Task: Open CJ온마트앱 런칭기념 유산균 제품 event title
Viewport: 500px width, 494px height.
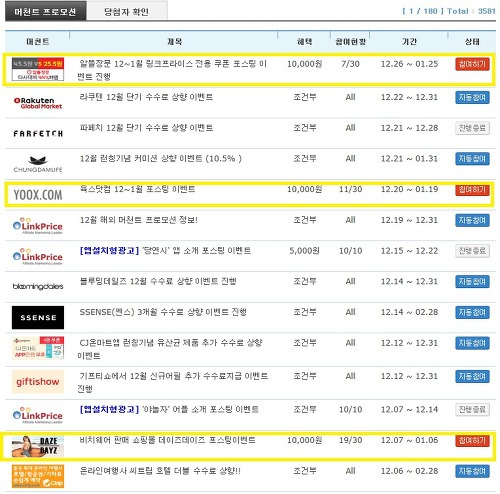Action: point(170,349)
